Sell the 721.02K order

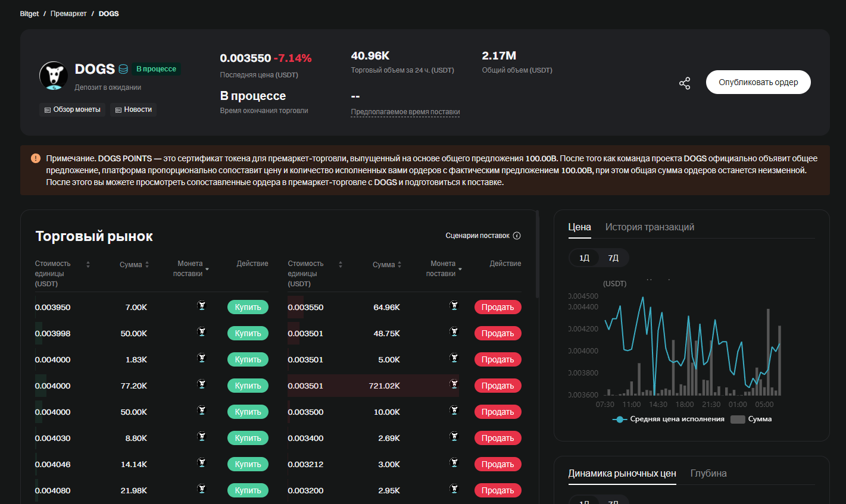tap(498, 386)
